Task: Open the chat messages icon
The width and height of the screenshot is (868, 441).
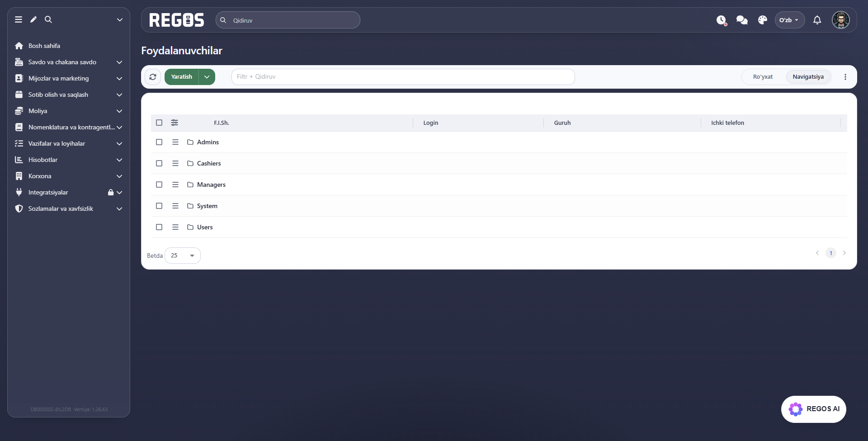Action: [742, 20]
